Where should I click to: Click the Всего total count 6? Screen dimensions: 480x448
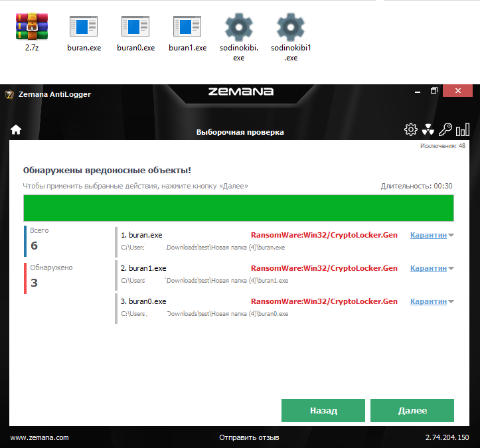pyautogui.click(x=34, y=246)
